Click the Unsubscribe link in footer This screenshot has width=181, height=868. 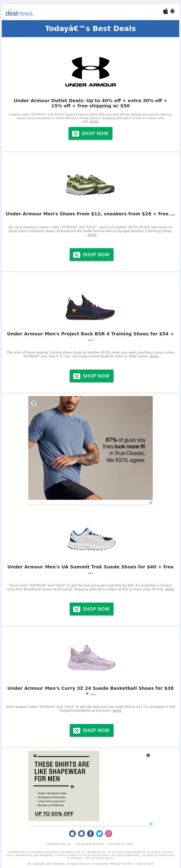tap(100, 864)
